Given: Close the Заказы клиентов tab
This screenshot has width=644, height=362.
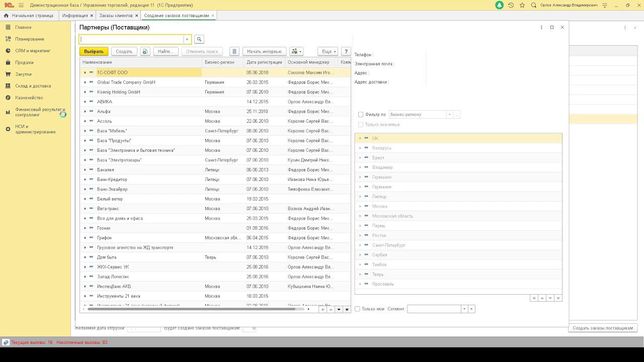Looking at the screenshot, I should pos(136,16).
